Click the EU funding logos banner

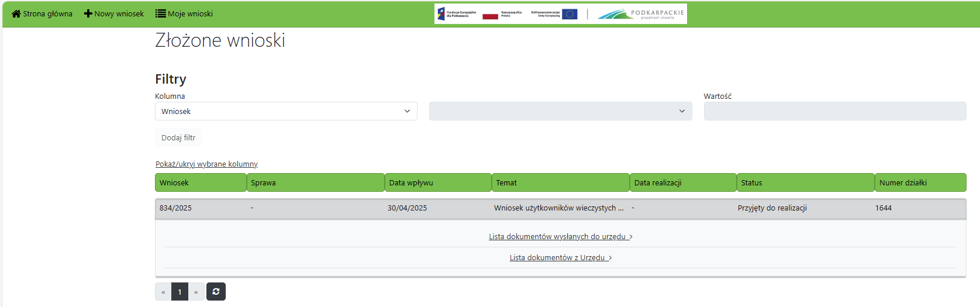tap(560, 14)
